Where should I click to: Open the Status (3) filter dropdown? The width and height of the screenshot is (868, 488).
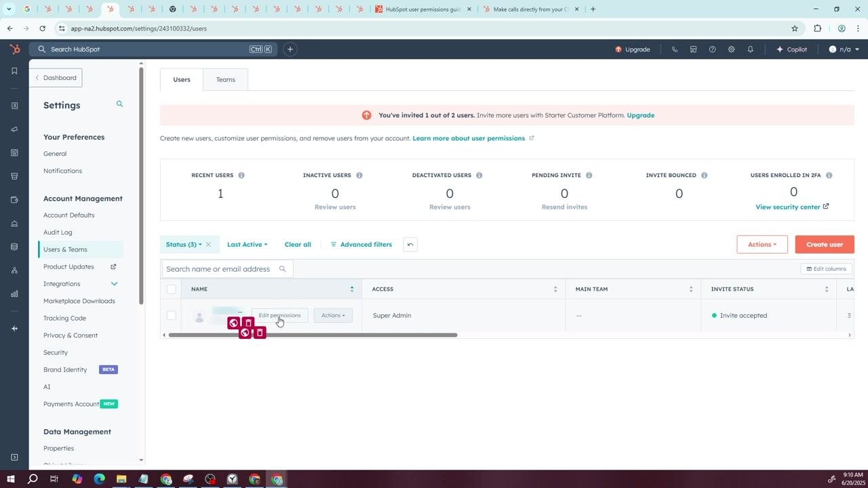(184, 245)
